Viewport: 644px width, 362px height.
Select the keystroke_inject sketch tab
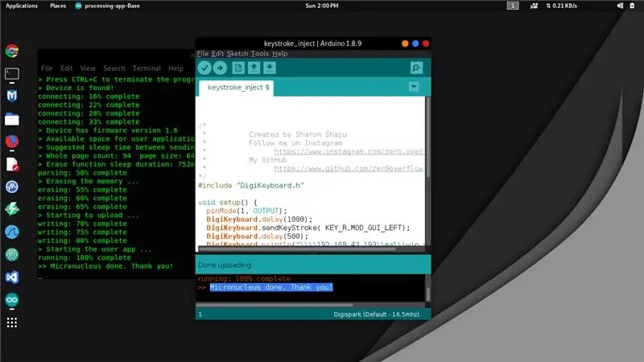237,88
